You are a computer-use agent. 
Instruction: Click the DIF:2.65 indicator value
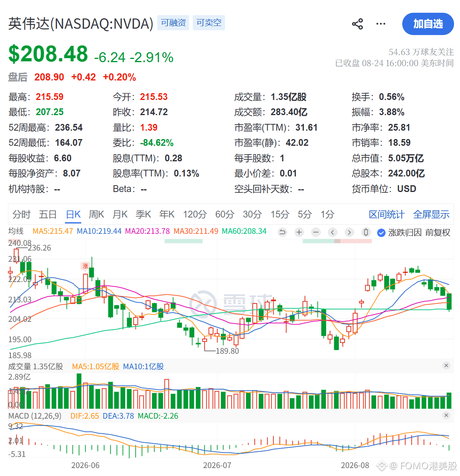click(84, 416)
